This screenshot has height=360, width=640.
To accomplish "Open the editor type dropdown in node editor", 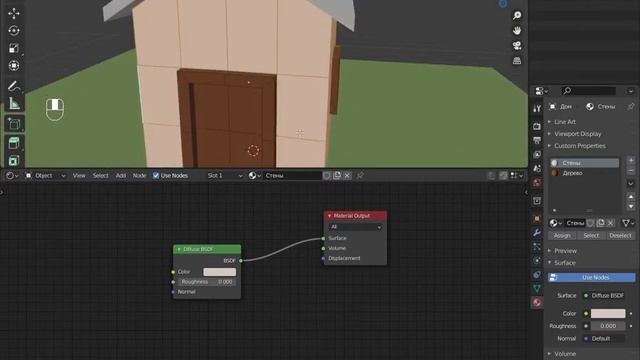I will click(x=12, y=176).
